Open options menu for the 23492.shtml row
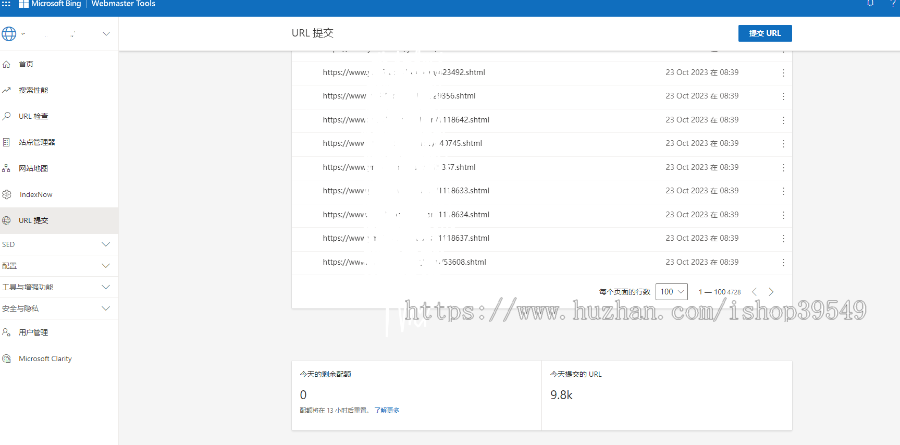The width and height of the screenshot is (900, 445). (783, 73)
